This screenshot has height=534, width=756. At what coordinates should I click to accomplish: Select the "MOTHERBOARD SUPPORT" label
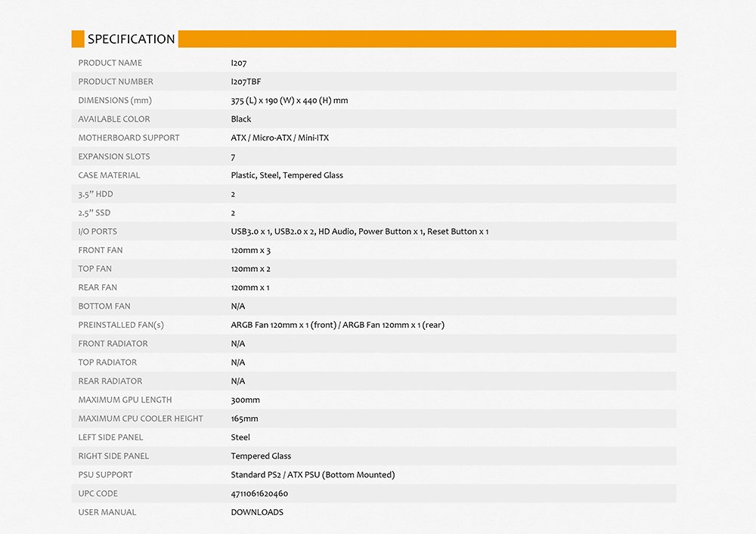[129, 137]
